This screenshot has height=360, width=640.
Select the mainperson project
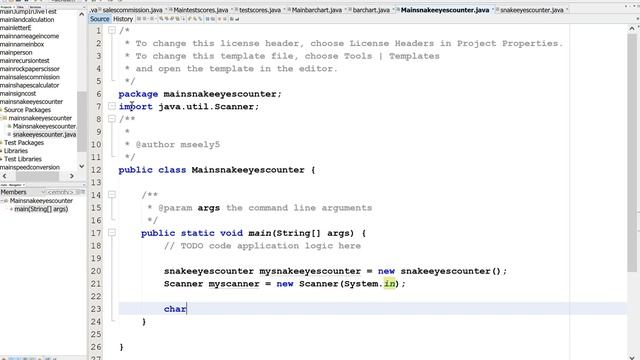click(x=16, y=52)
